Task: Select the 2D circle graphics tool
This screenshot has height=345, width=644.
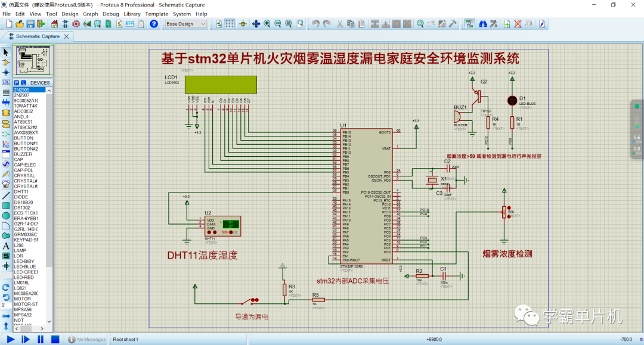Action: 6,215
